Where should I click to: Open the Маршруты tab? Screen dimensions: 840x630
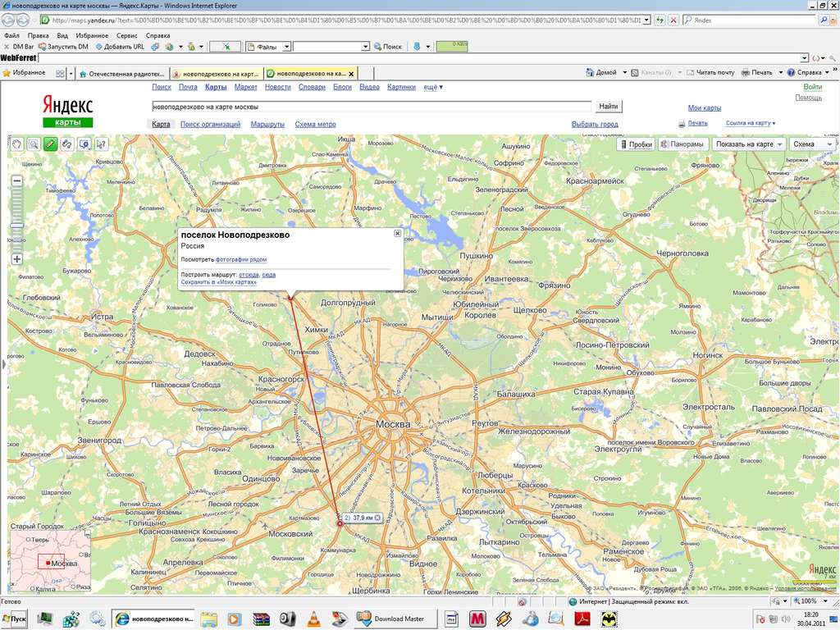click(x=267, y=125)
